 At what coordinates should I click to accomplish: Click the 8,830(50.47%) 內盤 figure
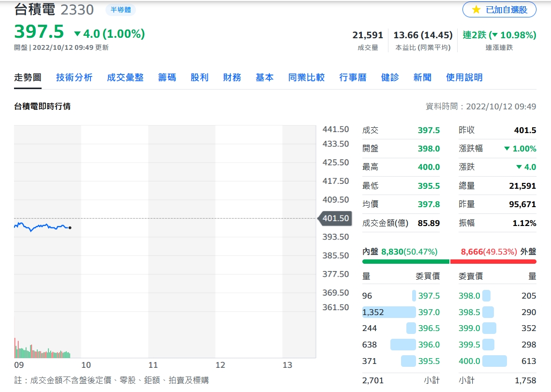409,252
